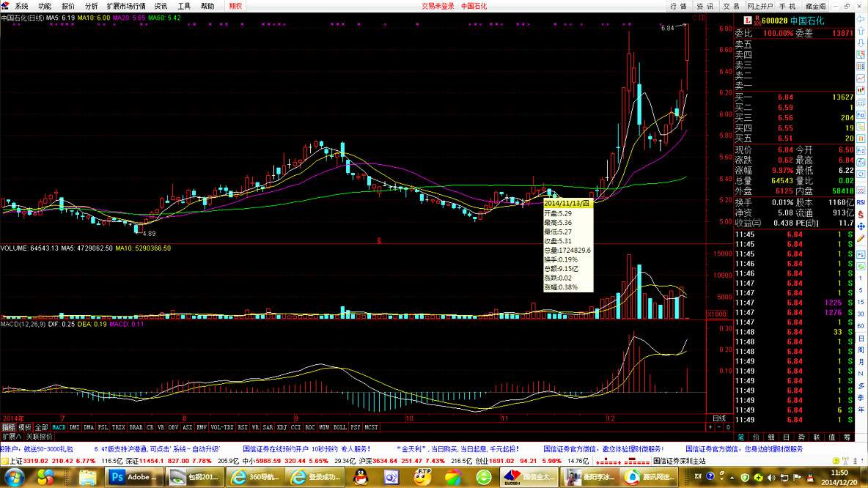Switch to the 1-minute period
The image size is (868, 488).
click(861, 279)
